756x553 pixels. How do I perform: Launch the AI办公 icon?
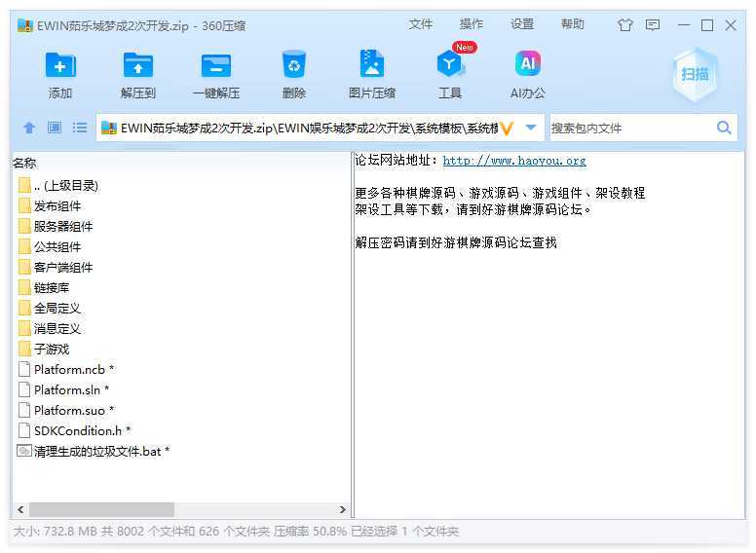(x=527, y=63)
